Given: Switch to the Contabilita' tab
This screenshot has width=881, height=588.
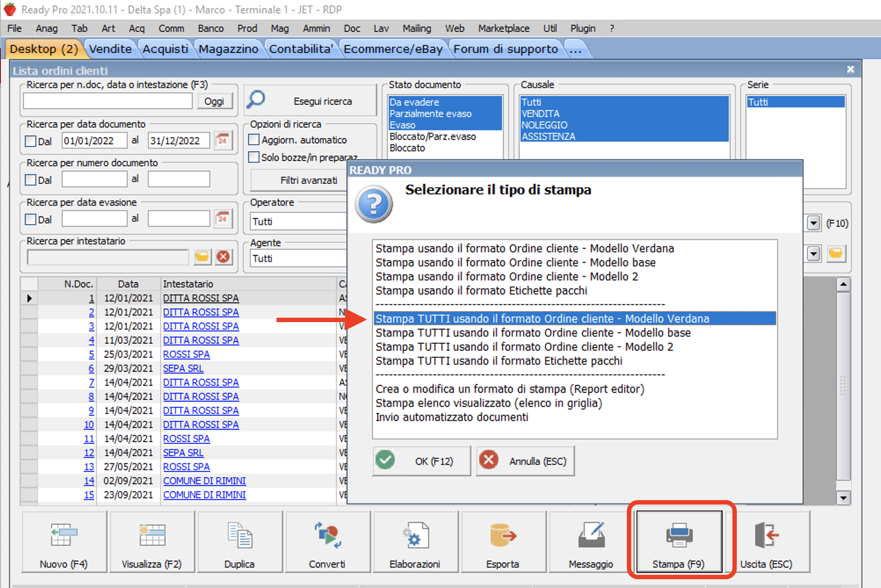Looking at the screenshot, I should pyautogui.click(x=301, y=49).
